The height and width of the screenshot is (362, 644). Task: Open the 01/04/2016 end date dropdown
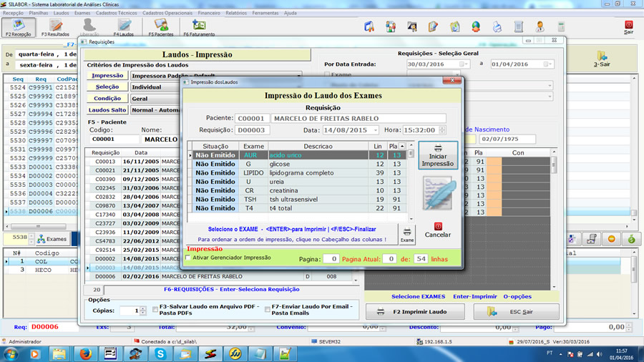coord(550,64)
